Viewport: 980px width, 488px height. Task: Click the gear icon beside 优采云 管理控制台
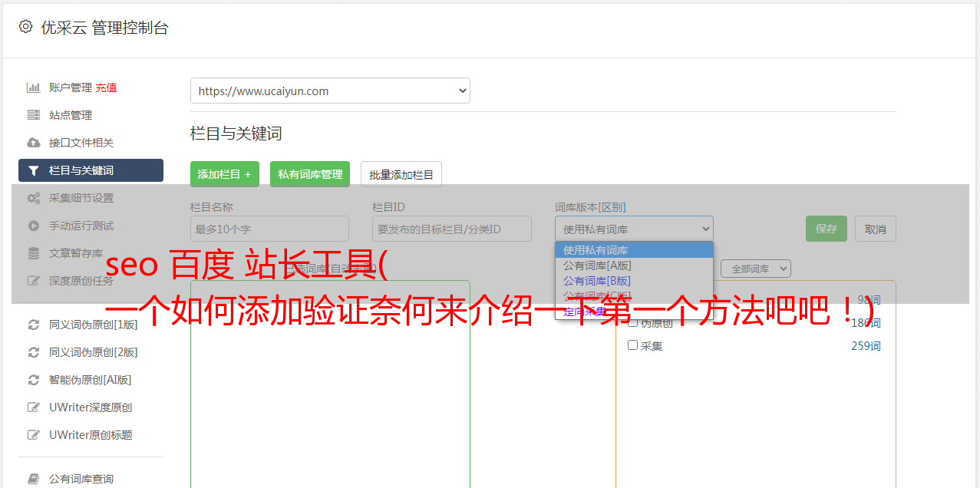tap(26, 27)
